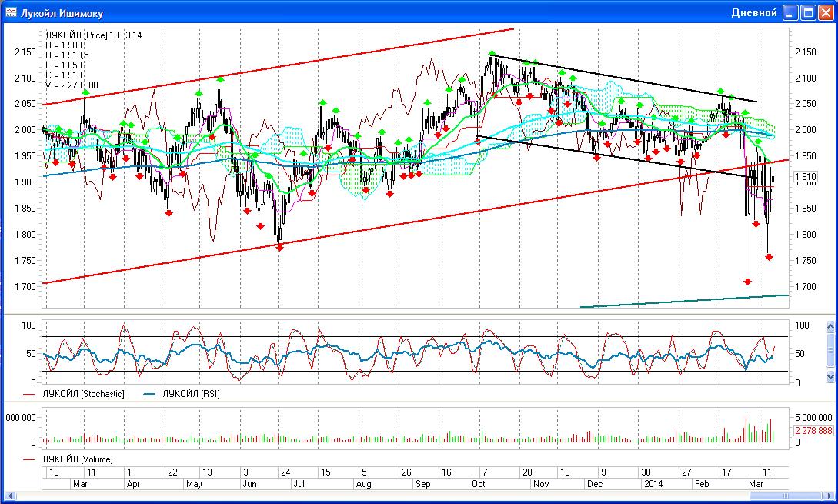The width and height of the screenshot is (838, 504).
Task: Click the indicator pane scrollbar down arrow
Action: pos(830,377)
